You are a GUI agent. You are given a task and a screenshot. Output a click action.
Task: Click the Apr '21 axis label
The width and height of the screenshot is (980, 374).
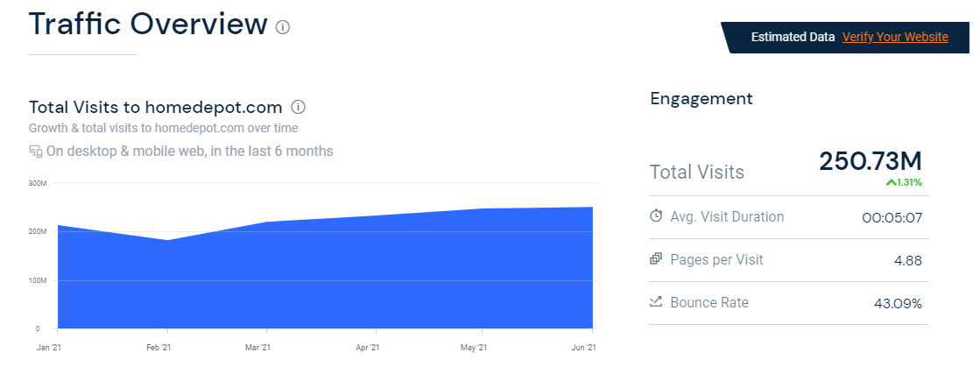(x=367, y=348)
